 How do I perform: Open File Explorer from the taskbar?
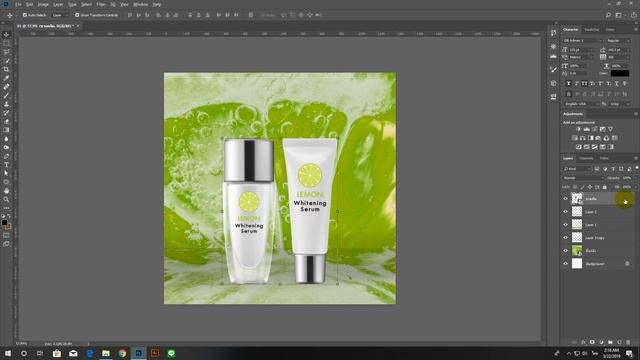106,353
